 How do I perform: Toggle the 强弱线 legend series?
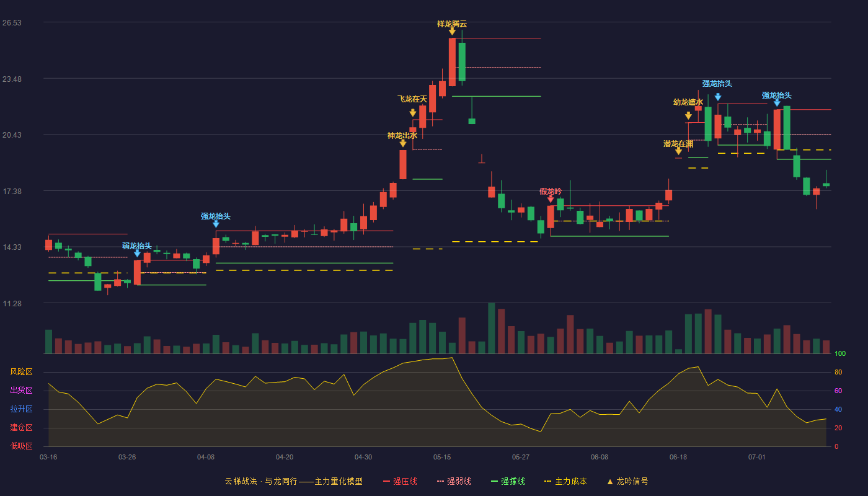click(454, 481)
